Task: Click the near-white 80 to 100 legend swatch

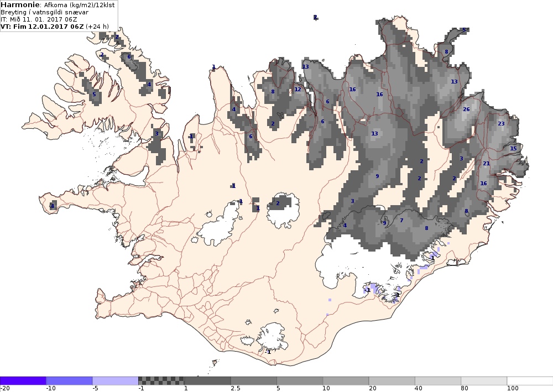Action: click(x=484, y=381)
